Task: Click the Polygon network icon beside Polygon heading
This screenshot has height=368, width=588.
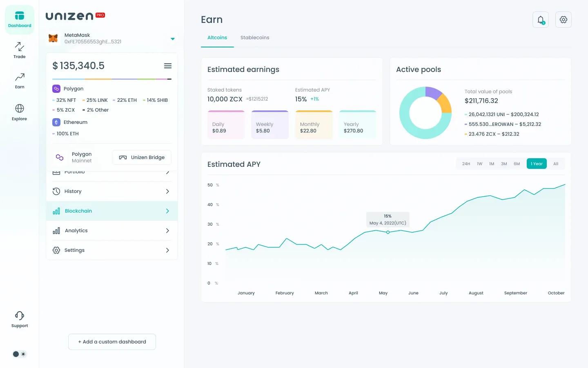Action: pyautogui.click(x=56, y=89)
